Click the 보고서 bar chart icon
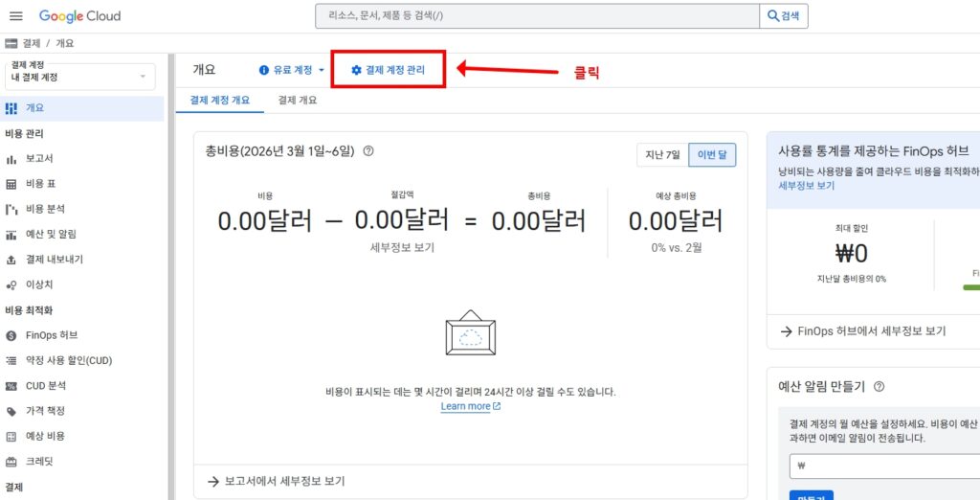The width and height of the screenshot is (980, 500). coord(11,159)
